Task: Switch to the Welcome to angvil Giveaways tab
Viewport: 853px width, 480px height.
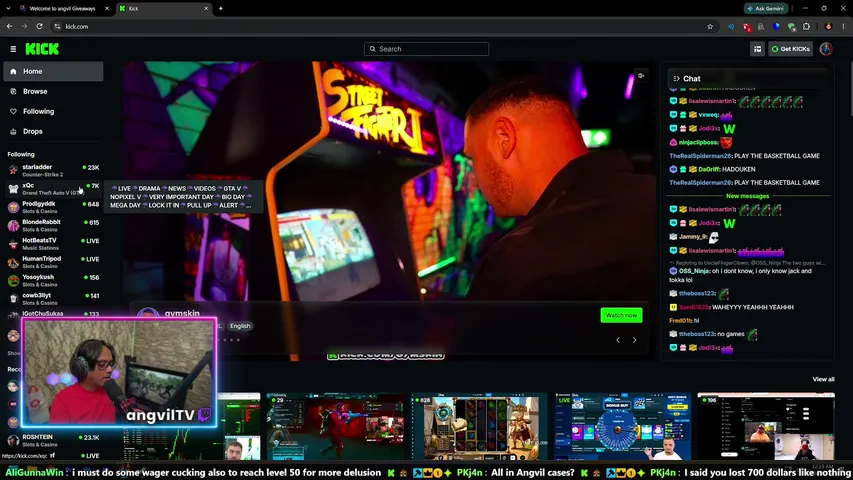Action: point(63,8)
